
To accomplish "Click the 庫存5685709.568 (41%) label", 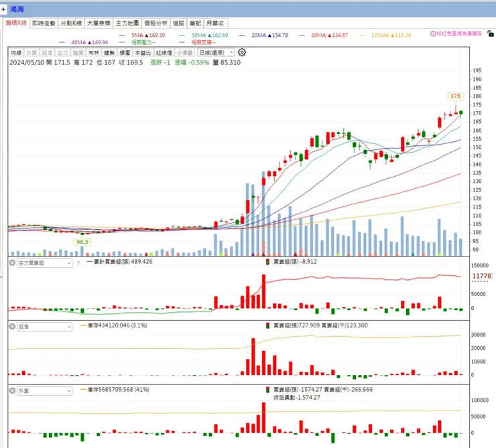I will pos(115,390).
